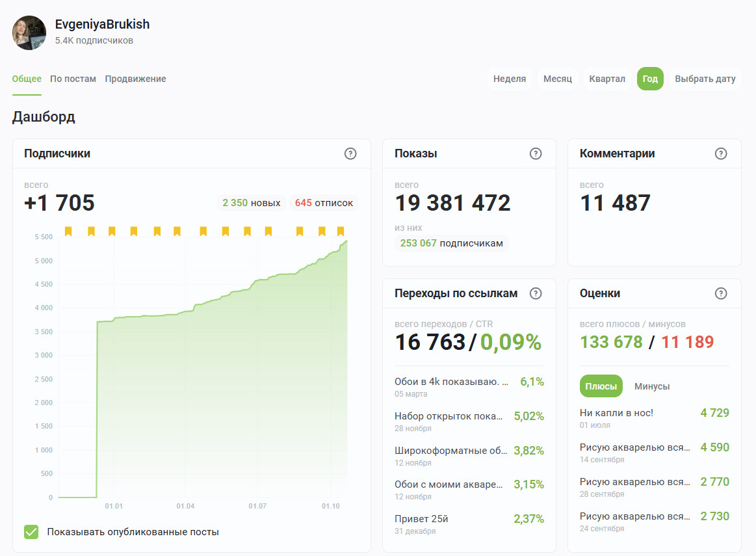Switch to Минусы ratings toggle
This screenshot has height=556, width=756.
tap(651, 386)
